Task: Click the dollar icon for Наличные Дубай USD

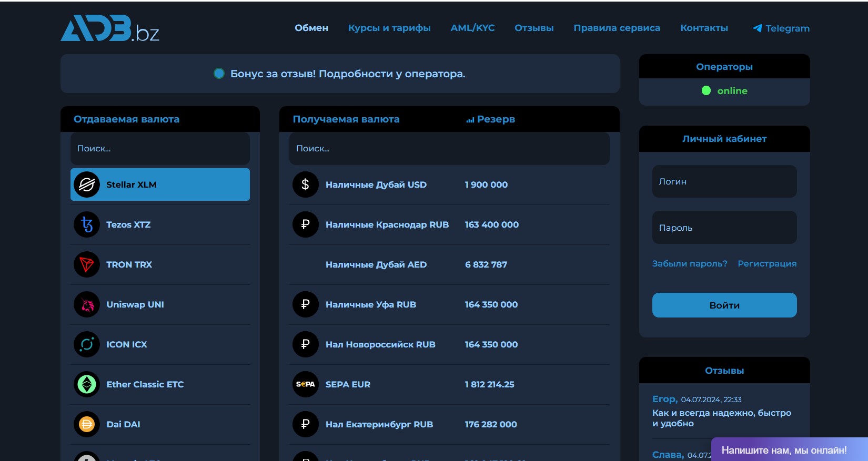Action: [305, 185]
